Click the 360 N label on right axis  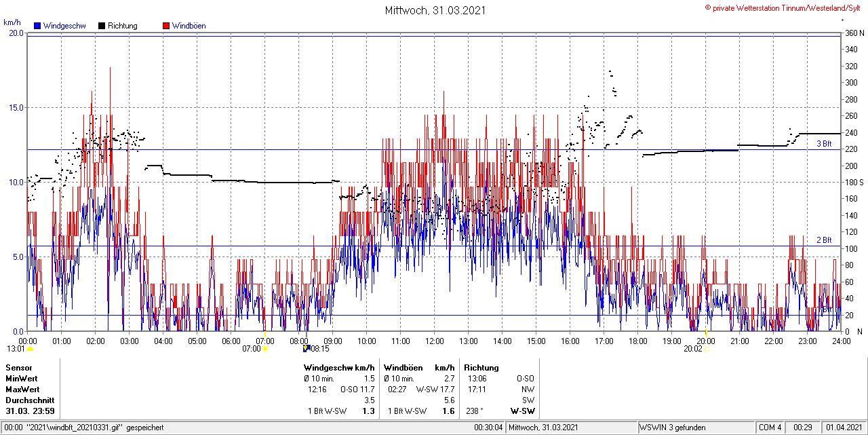[x=854, y=33]
